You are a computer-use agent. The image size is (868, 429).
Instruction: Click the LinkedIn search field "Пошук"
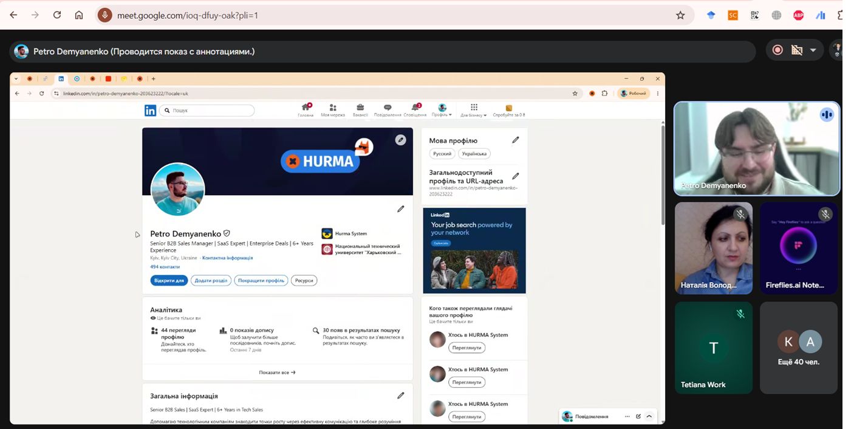tap(207, 111)
